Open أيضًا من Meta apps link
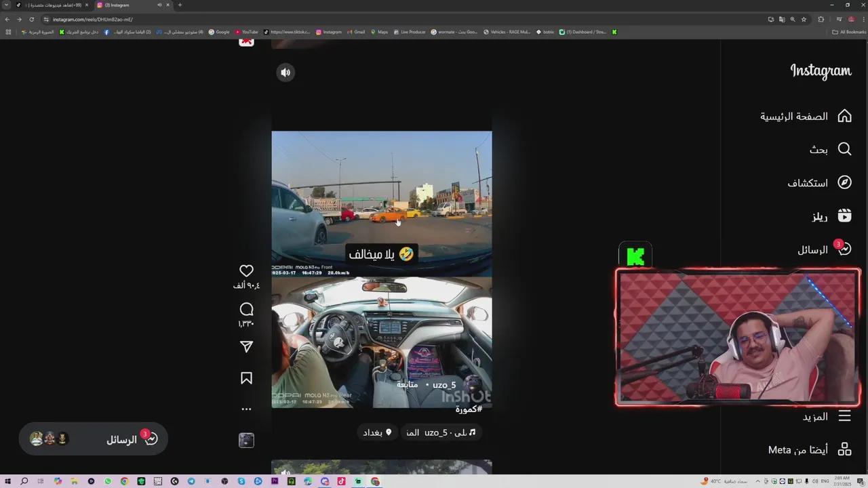The width and height of the screenshot is (868, 488). pyautogui.click(x=810, y=449)
